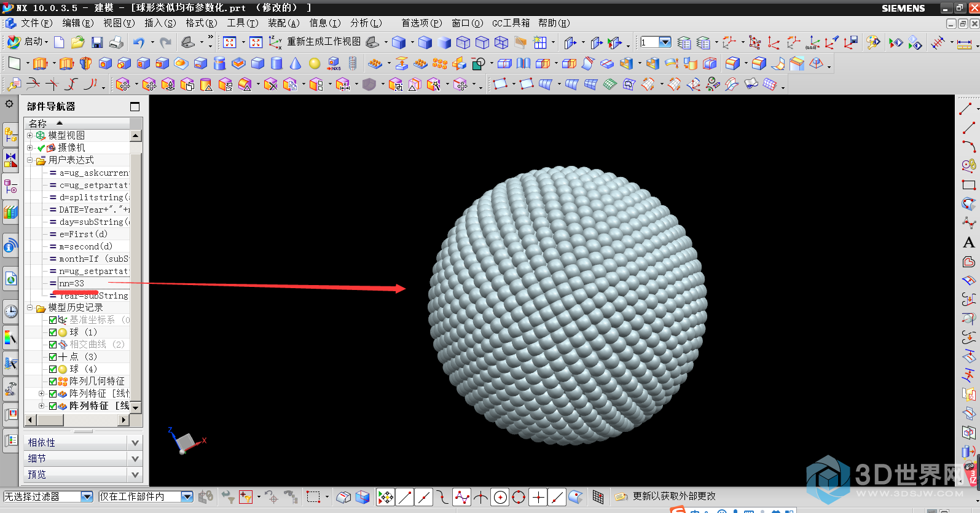Select the Text 'A' tool on right toolbar
The image size is (980, 513).
point(969,243)
